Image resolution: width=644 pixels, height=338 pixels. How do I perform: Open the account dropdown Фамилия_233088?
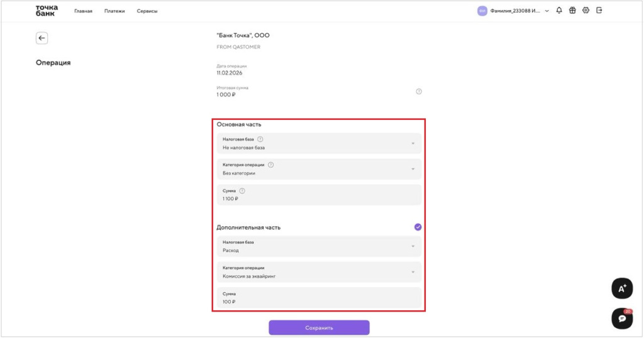pyautogui.click(x=514, y=11)
